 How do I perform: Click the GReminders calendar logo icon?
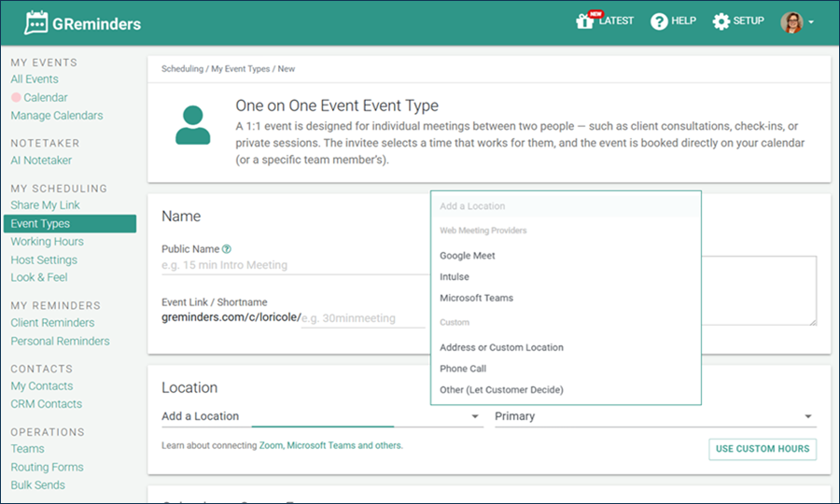[x=36, y=22]
